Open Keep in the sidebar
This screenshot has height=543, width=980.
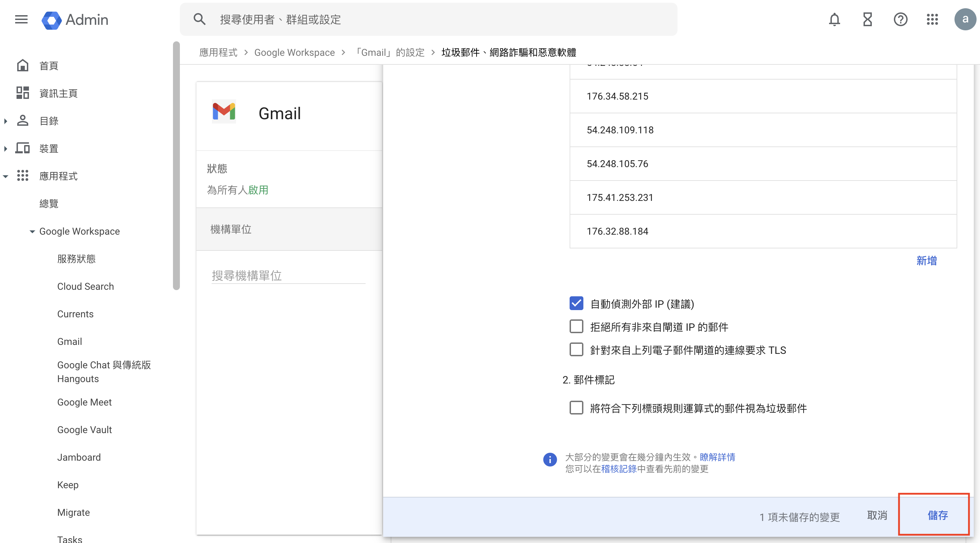point(68,485)
